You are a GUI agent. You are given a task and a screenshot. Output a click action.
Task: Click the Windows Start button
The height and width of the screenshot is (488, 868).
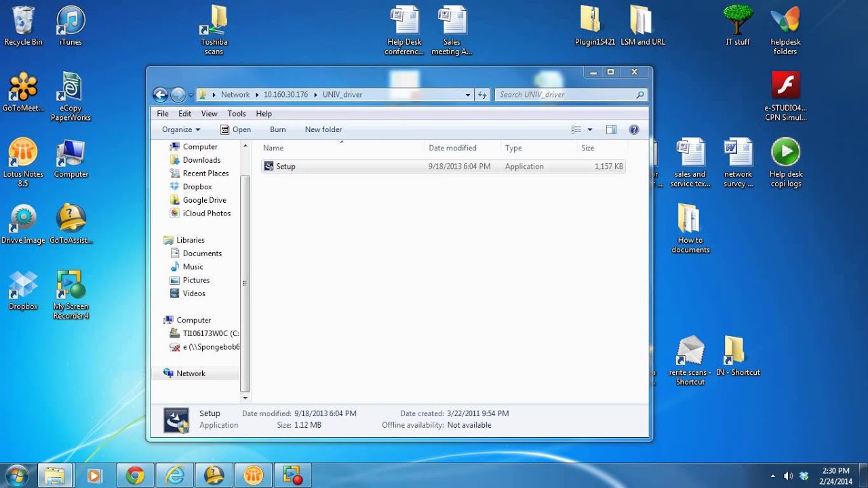16,475
